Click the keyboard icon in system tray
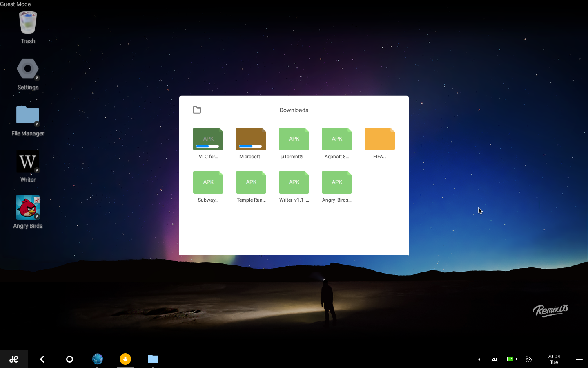Viewport: 588px width, 368px height. pyautogui.click(x=494, y=359)
